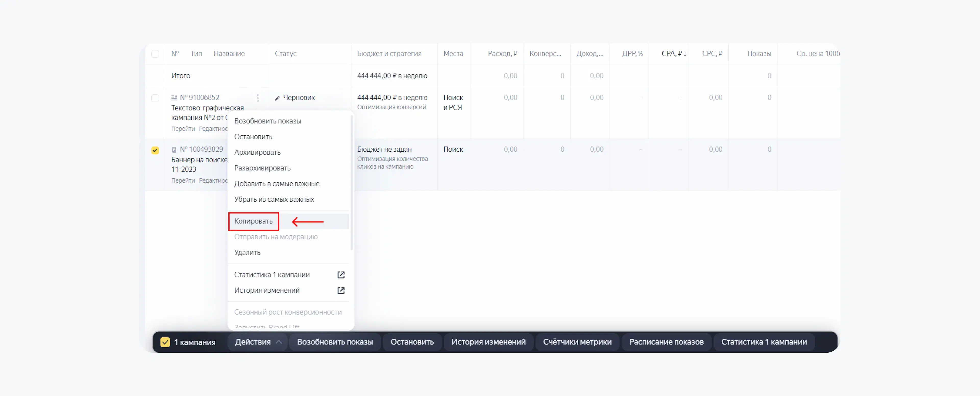Click banner type icon beside № 100493829
This screenshot has width=980, height=396.
tap(174, 150)
